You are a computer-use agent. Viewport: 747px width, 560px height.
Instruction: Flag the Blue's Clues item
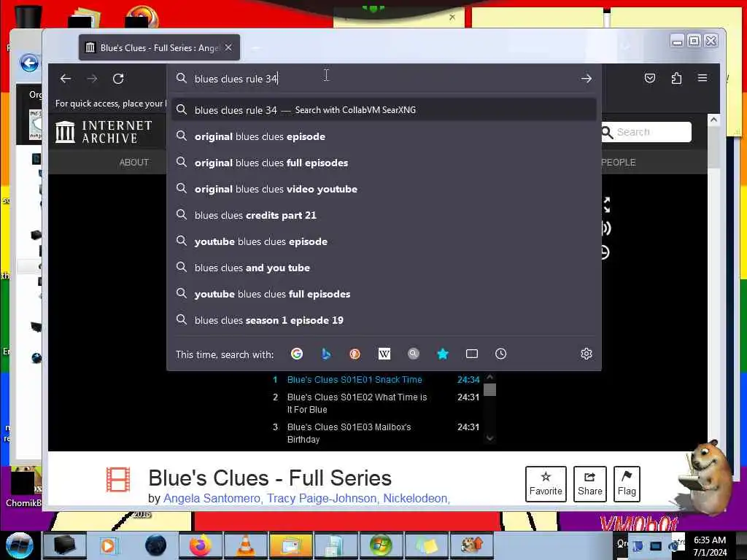(627, 484)
